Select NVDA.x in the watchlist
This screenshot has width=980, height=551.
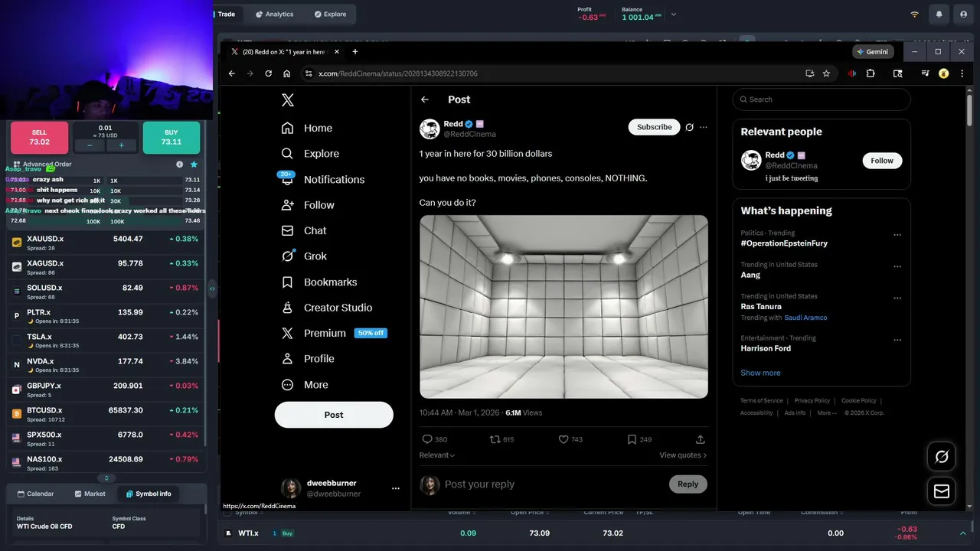(x=106, y=365)
